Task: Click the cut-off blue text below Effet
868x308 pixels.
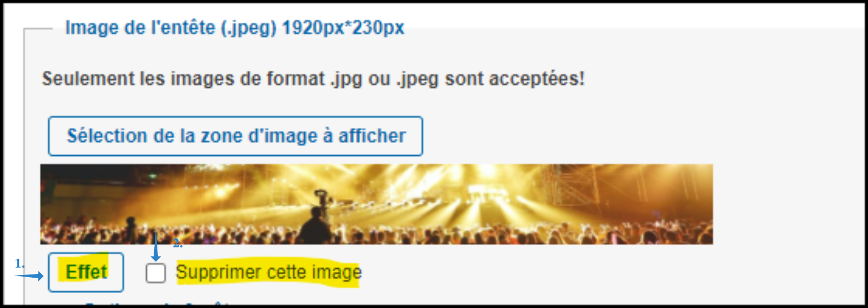Action: tap(160, 304)
